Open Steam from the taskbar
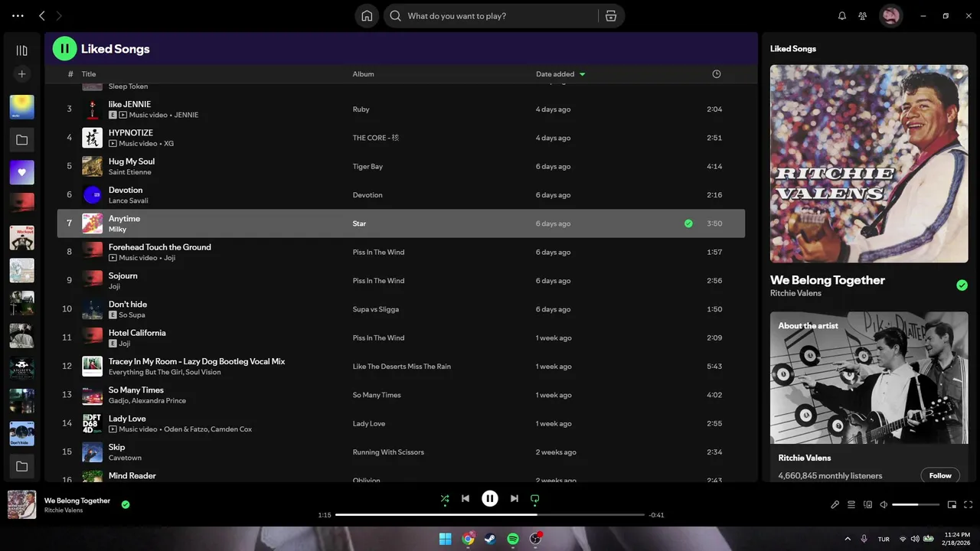Image resolution: width=980 pixels, height=551 pixels. 490,539
